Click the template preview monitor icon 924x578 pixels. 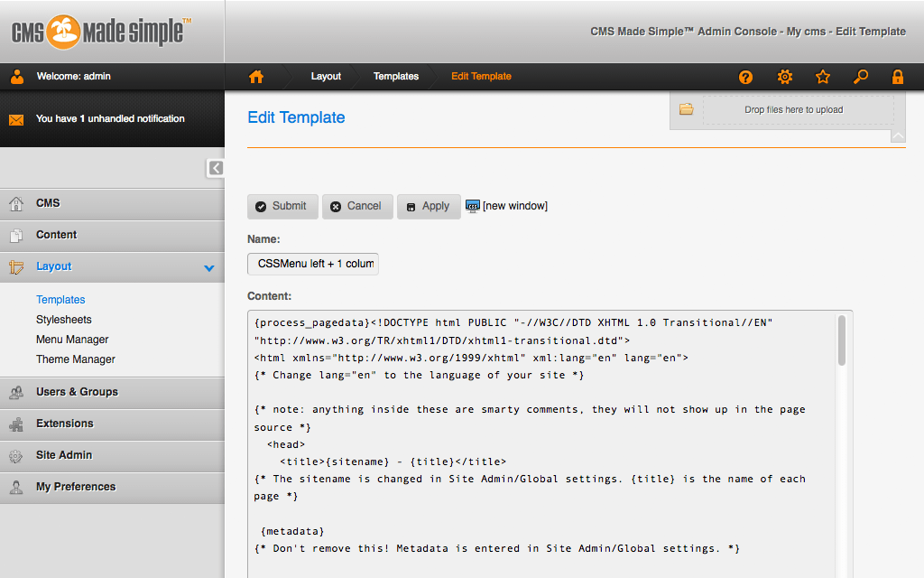[473, 206]
